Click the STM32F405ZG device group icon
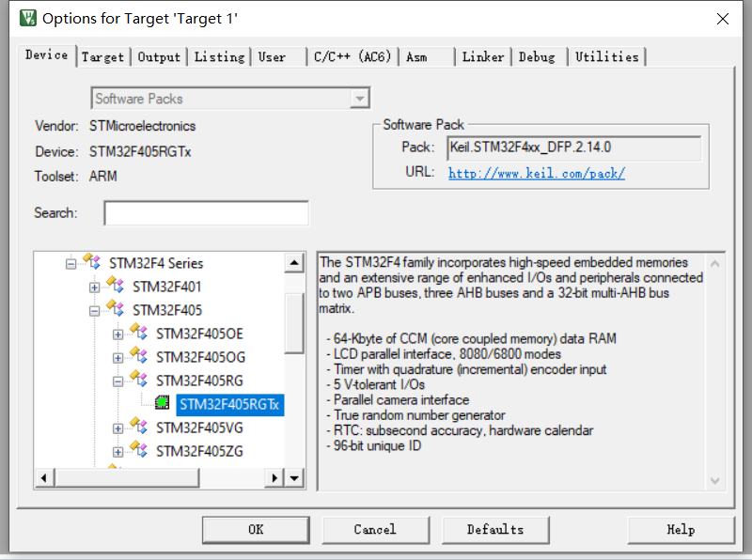The image size is (752, 560). (138, 449)
